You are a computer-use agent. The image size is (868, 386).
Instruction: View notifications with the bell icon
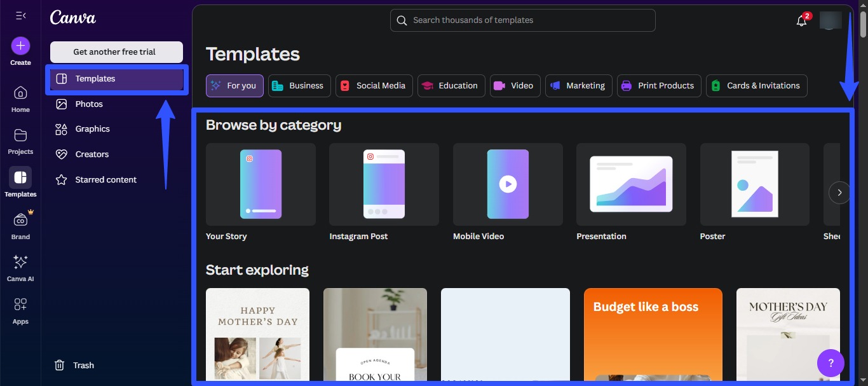[x=800, y=20]
